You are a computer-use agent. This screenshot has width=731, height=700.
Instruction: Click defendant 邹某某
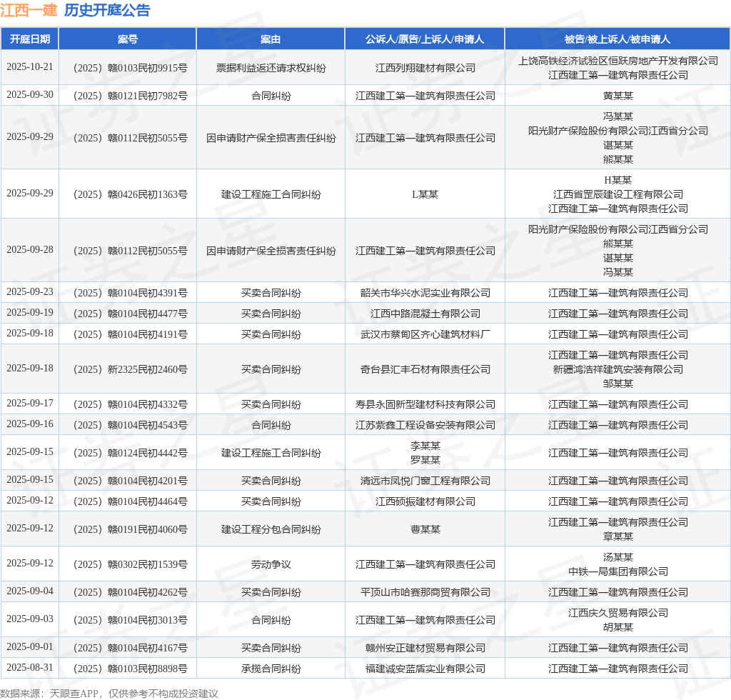[x=618, y=384]
